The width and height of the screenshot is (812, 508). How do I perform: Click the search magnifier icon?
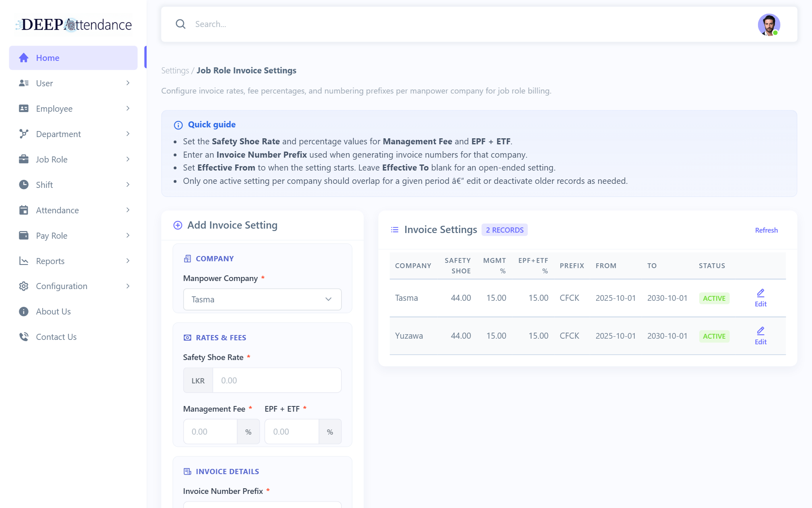(180, 24)
